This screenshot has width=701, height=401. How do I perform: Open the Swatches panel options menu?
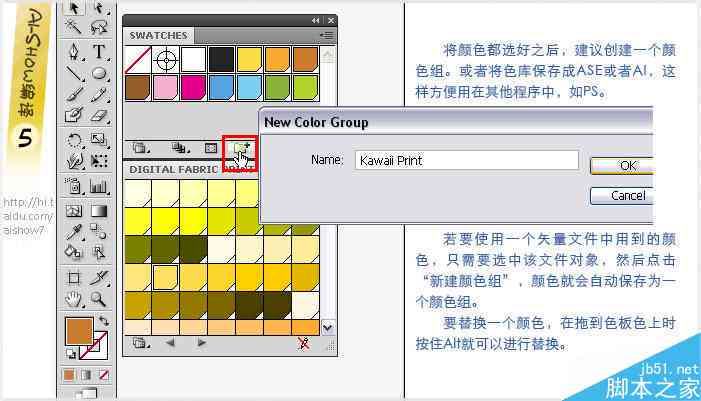pos(327,35)
